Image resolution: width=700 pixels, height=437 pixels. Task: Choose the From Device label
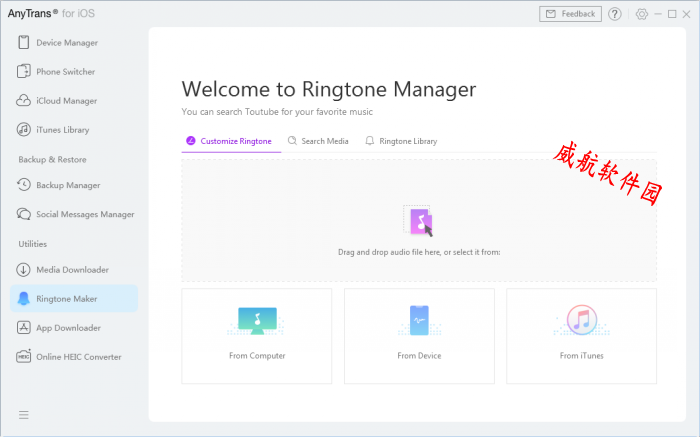[x=419, y=356]
